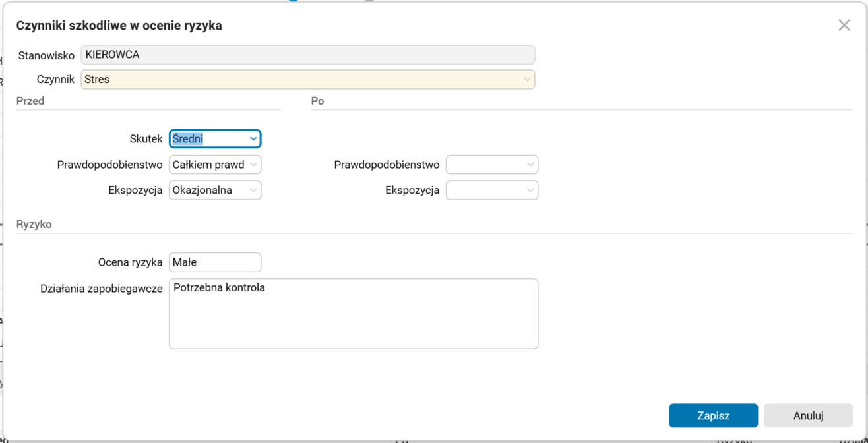The image size is (868, 443).
Task: Open the empty Po Ekspozycja dropdown
Action: [x=492, y=191]
